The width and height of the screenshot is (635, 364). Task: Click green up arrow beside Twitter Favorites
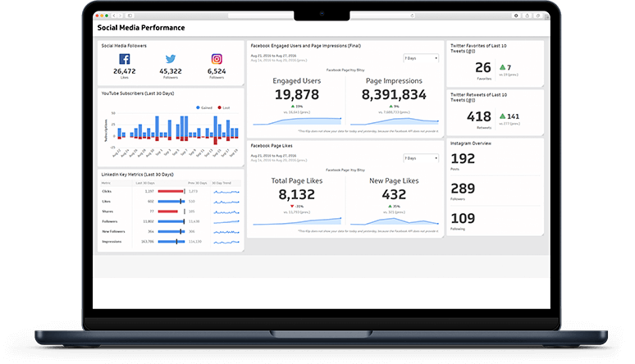point(500,67)
